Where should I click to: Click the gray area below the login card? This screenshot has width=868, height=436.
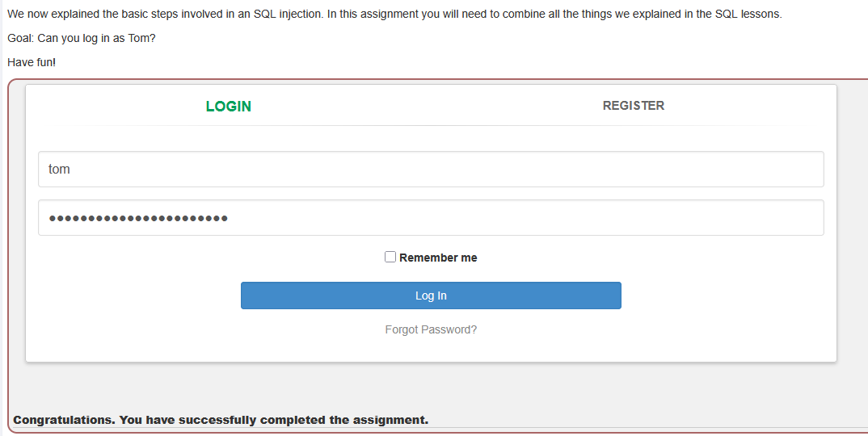coord(431,388)
